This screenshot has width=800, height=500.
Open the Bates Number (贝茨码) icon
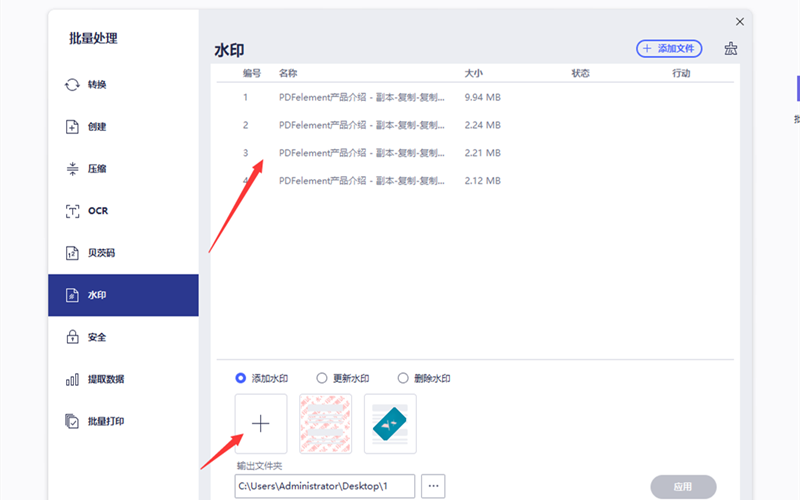click(72, 253)
